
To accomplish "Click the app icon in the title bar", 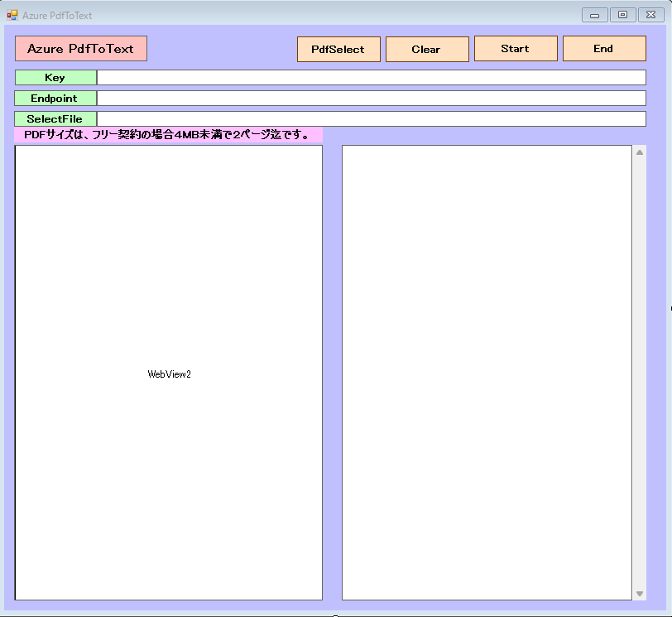I will click(x=12, y=15).
